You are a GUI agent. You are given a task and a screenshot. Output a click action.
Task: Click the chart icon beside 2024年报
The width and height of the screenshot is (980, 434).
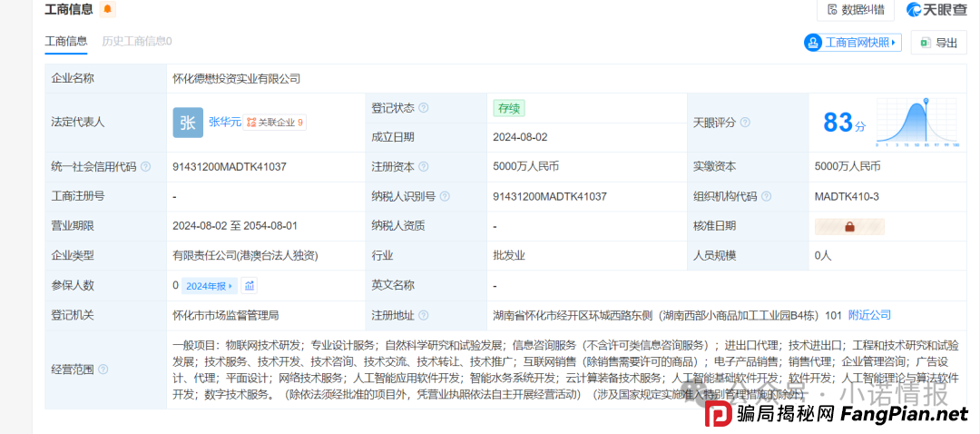pos(250,286)
